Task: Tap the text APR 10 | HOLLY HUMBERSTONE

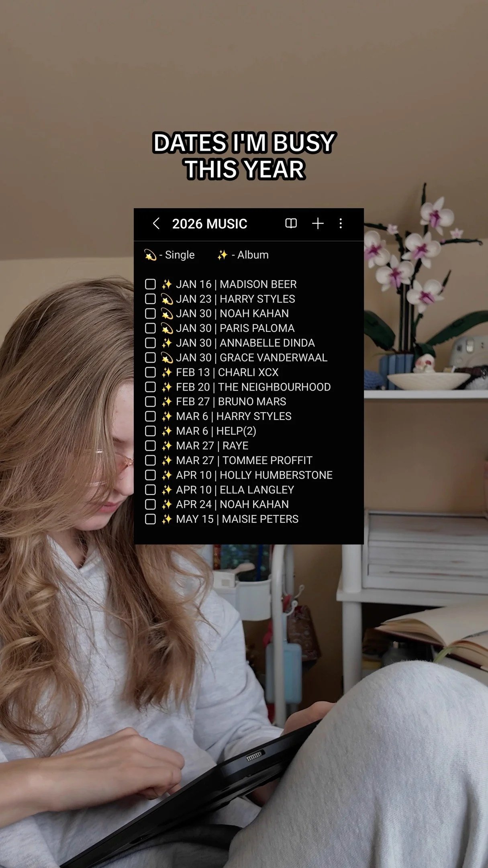Action: click(254, 475)
